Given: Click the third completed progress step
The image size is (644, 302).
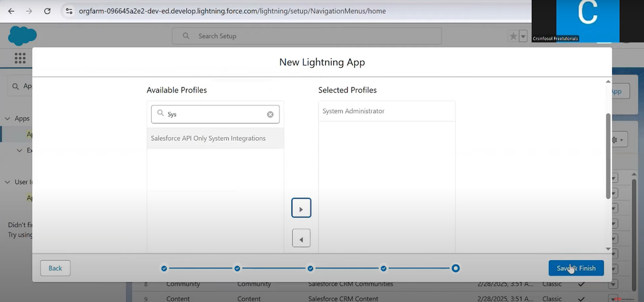Looking at the screenshot, I should click(310, 268).
